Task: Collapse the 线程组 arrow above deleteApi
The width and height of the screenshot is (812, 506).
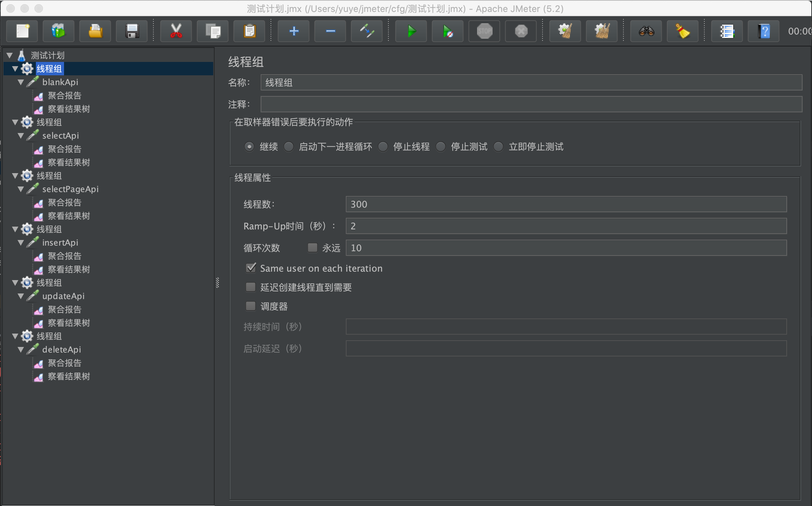Action: (15, 336)
